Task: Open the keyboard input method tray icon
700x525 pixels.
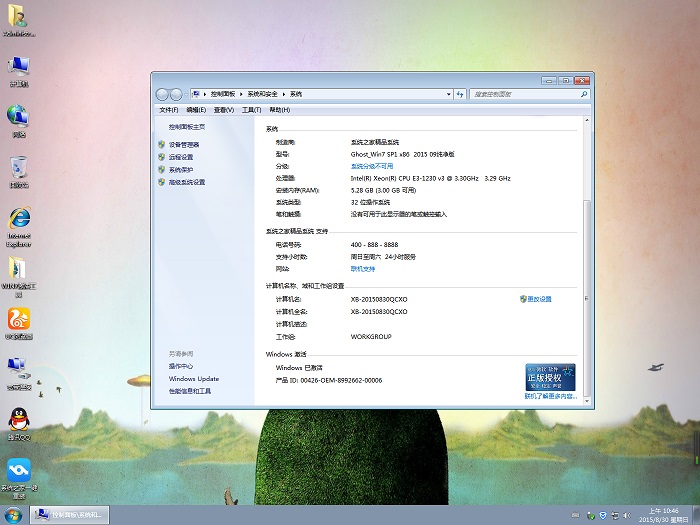Action: point(575,516)
